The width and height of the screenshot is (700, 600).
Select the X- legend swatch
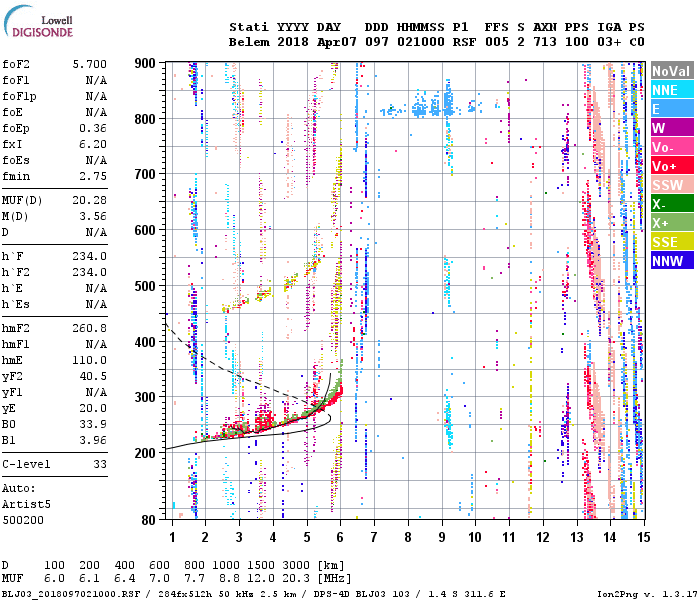[672, 204]
